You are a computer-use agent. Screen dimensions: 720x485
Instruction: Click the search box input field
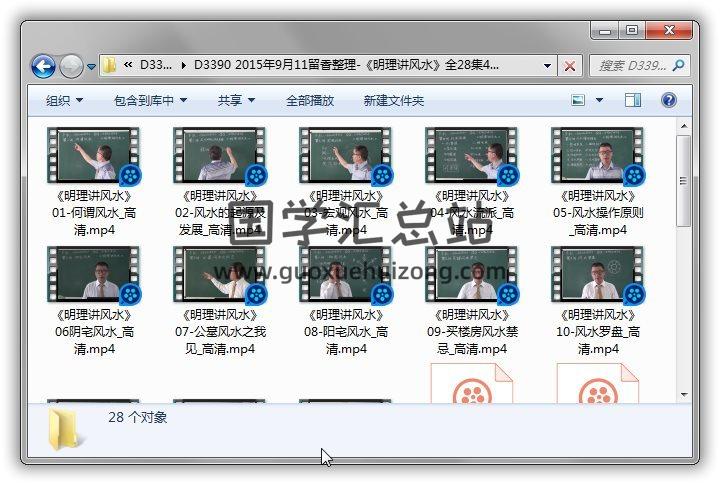630,66
